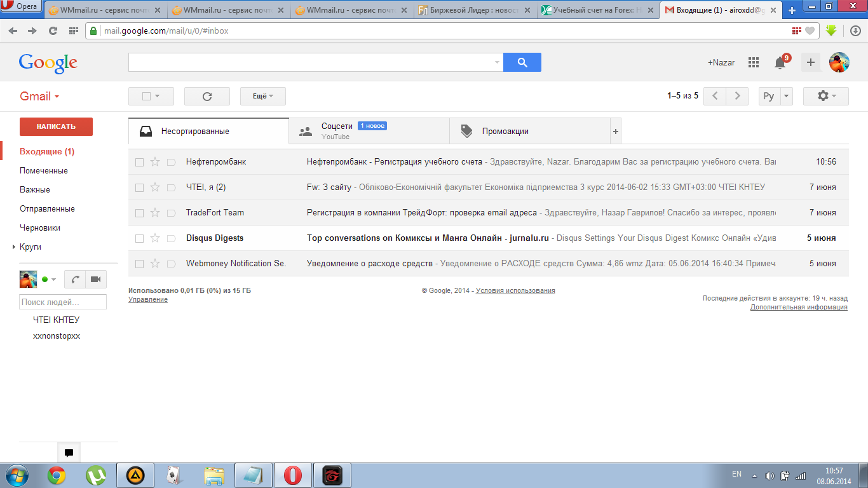
Task: Adjust volume from system tray speaker
Action: click(x=770, y=475)
